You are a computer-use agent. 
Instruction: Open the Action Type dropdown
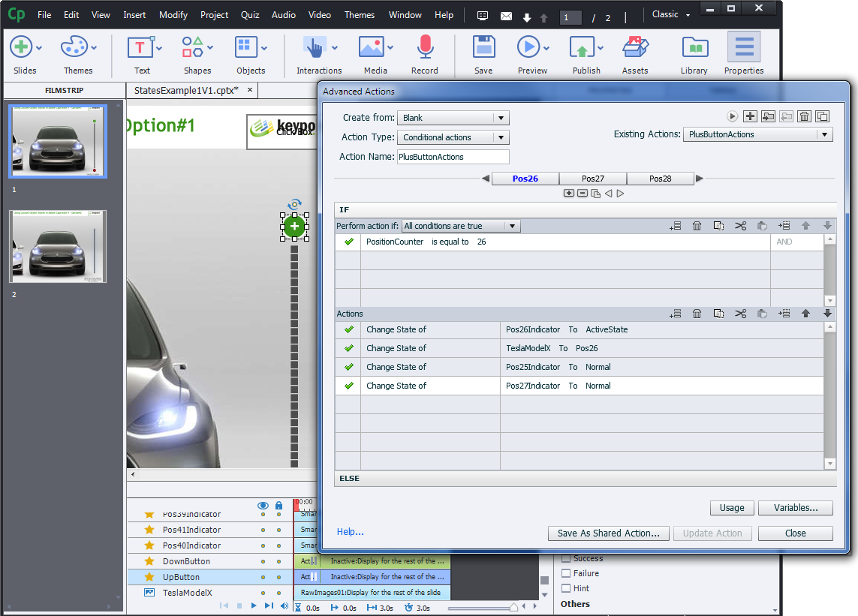pyautogui.click(x=453, y=137)
